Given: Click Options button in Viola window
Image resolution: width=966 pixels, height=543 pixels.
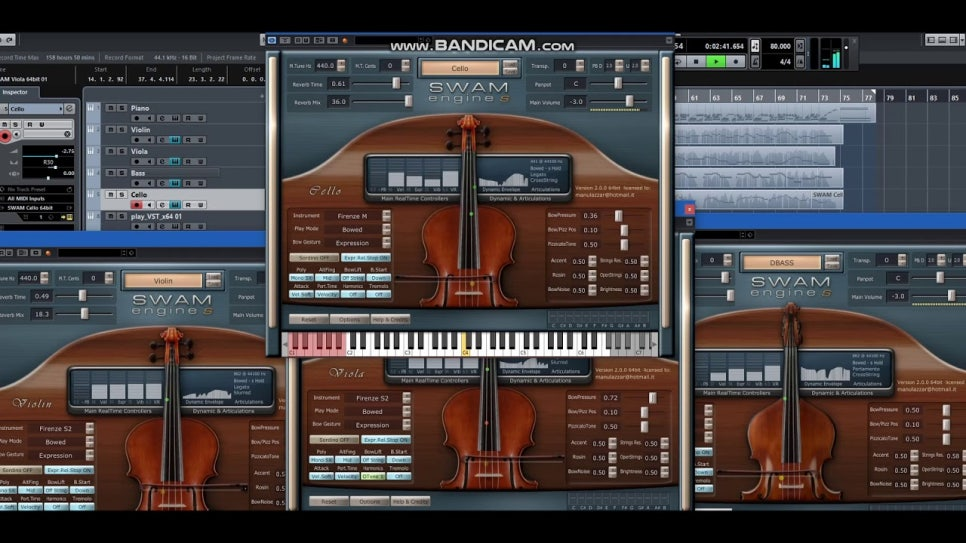Looking at the screenshot, I should [x=370, y=501].
